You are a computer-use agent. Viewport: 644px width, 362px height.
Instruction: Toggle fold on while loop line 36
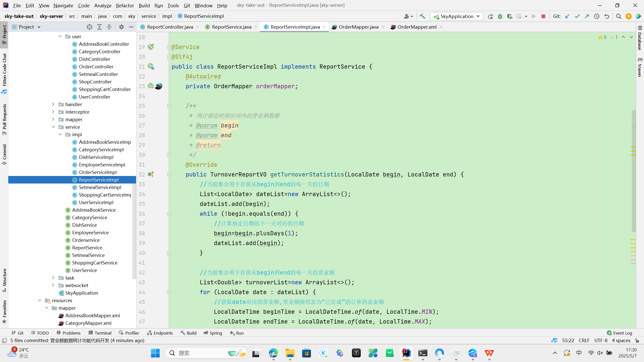(169, 214)
